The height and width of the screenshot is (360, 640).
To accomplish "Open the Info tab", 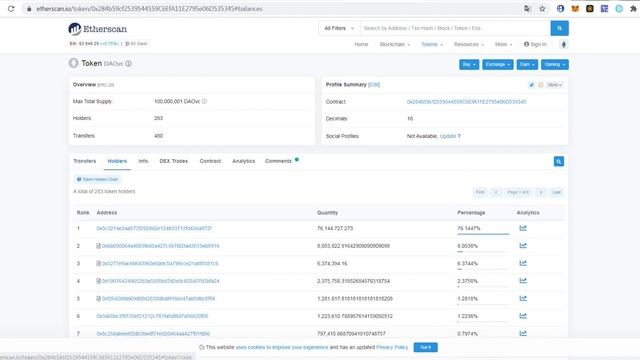I will [x=143, y=161].
